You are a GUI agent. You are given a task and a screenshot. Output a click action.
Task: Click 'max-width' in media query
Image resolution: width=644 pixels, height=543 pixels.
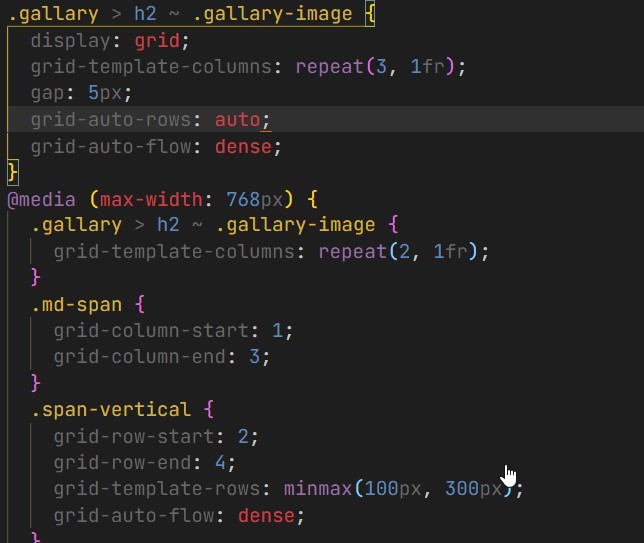pos(151,200)
